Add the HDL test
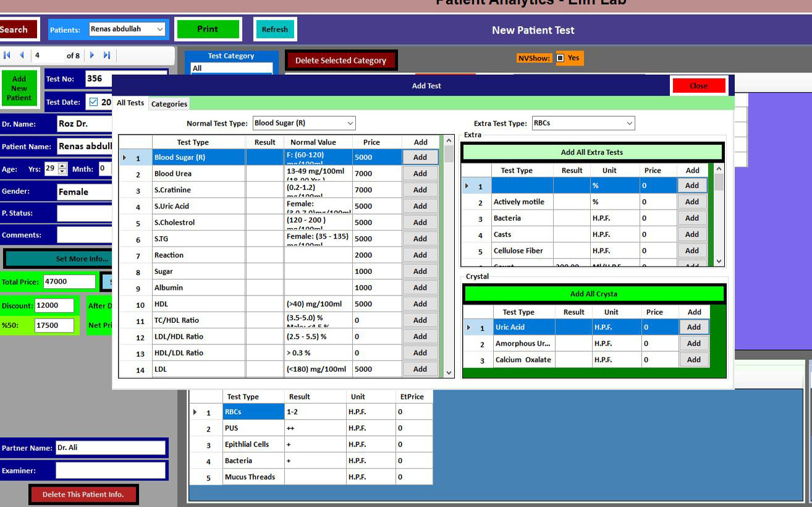812x507 pixels. coord(420,304)
